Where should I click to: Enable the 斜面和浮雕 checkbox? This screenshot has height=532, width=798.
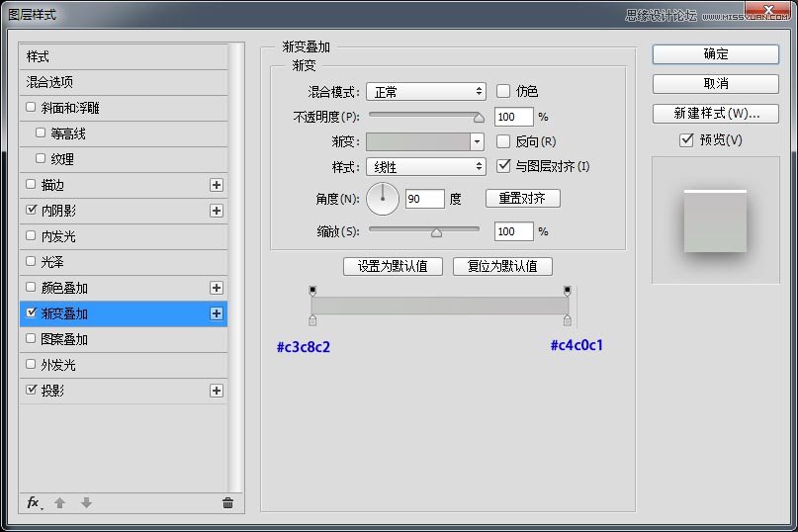31,107
